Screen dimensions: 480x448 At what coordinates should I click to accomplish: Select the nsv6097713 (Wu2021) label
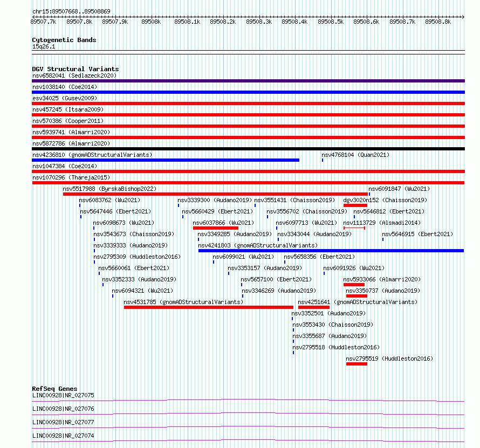[306, 223]
